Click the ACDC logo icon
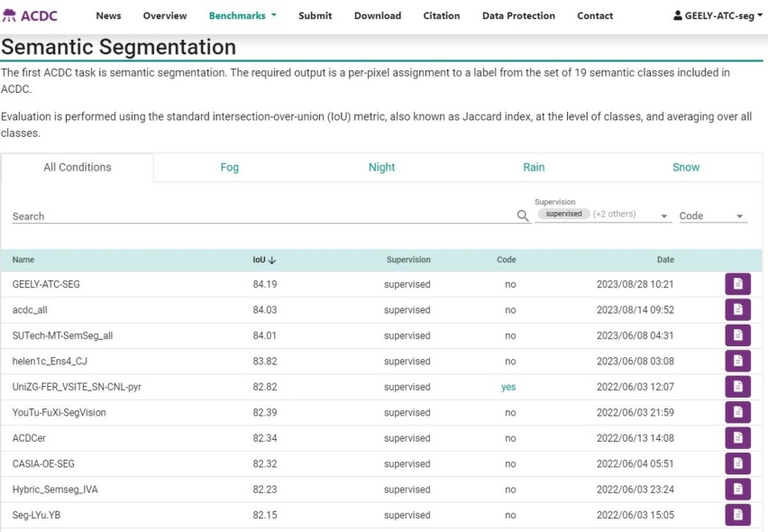 coord(9,15)
